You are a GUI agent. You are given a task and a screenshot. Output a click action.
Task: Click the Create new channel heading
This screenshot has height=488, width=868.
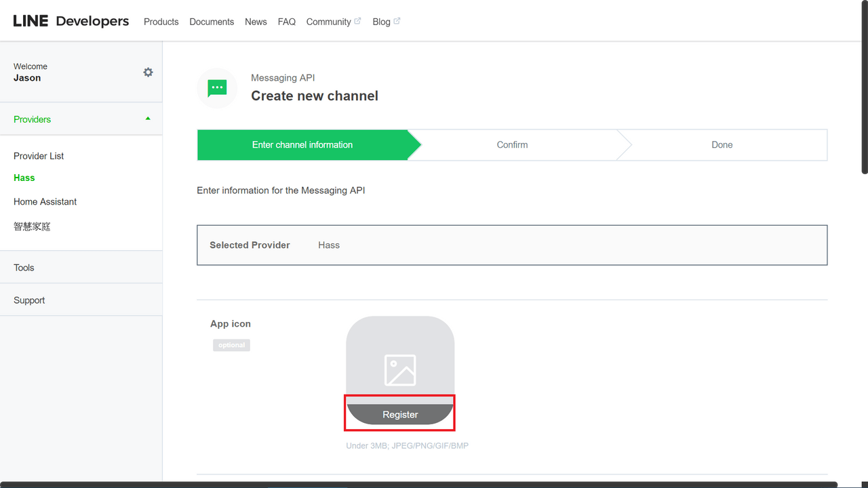click(315, 96)
